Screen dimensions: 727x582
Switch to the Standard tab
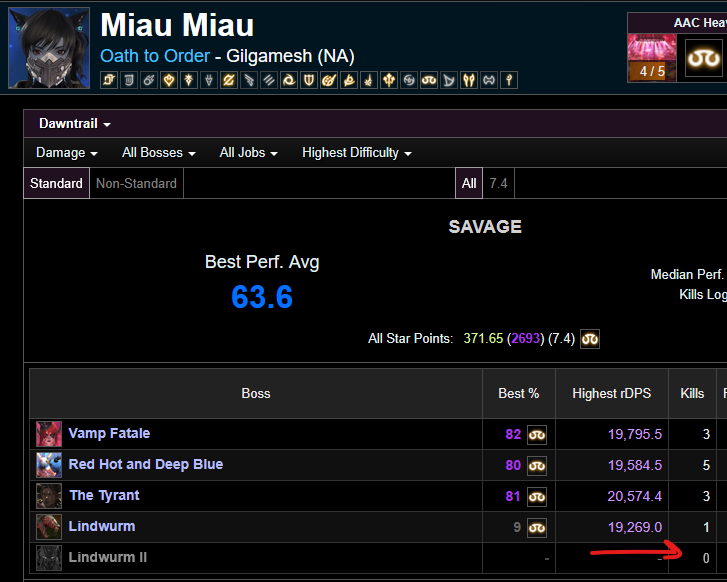[x=57, y=183]
